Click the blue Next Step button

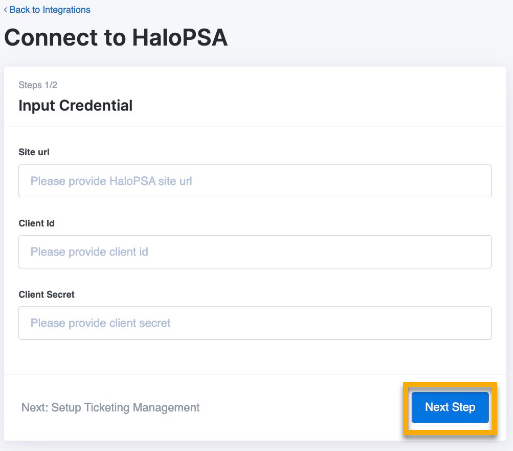tap(450, 407)
